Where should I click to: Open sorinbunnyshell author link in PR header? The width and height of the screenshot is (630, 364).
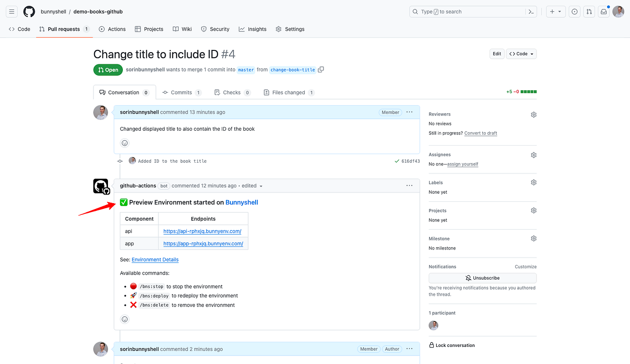click(x=145, y=70)
